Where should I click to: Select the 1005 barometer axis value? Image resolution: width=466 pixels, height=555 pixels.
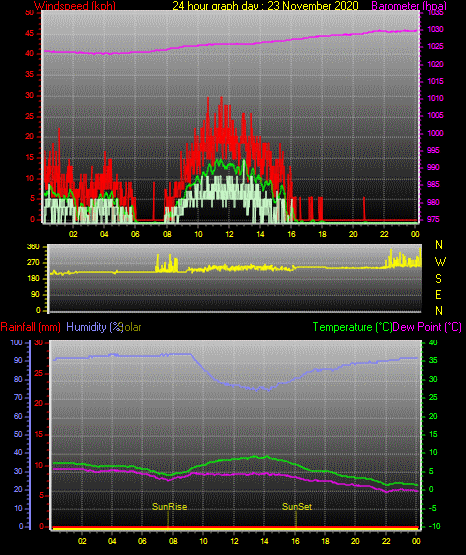[x=435, y=115]
